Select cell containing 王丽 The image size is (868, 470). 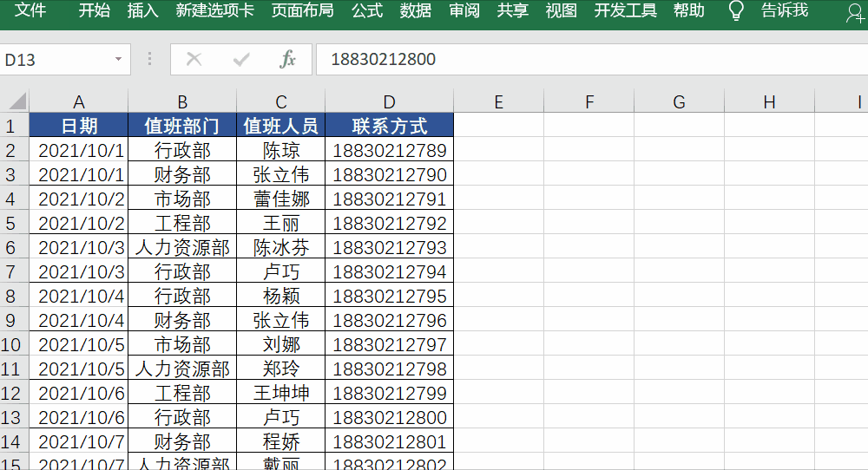pos(280,223)
